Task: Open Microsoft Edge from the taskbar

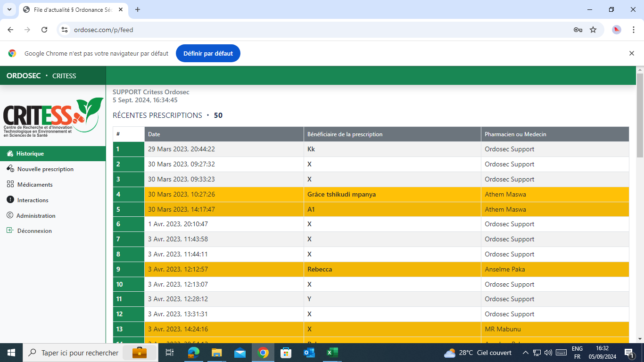Action: coord(193,353)
